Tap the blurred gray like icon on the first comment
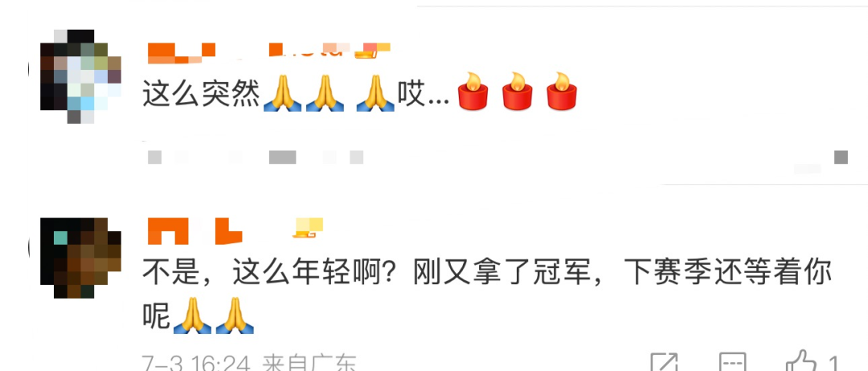 (x=841, y=157)
